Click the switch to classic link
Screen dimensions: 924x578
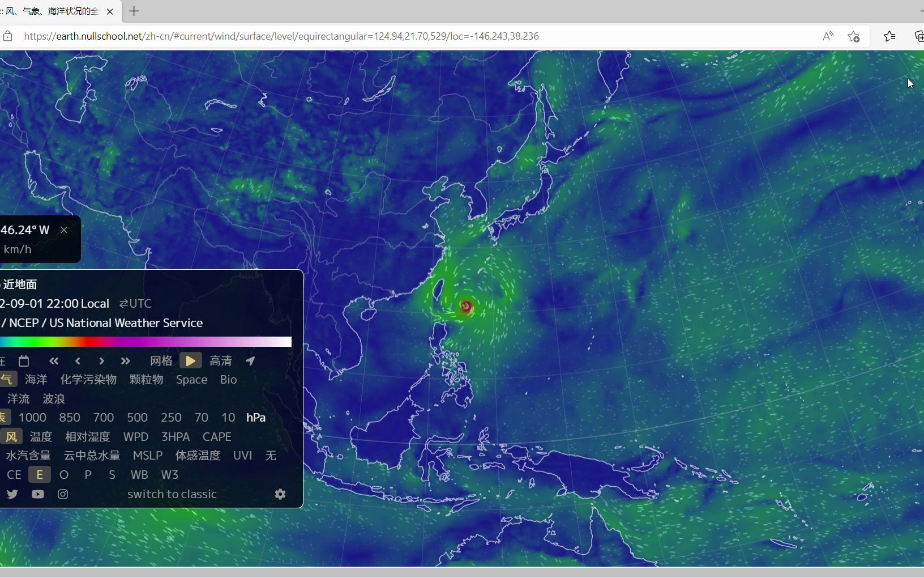click(x=172, y=494)
